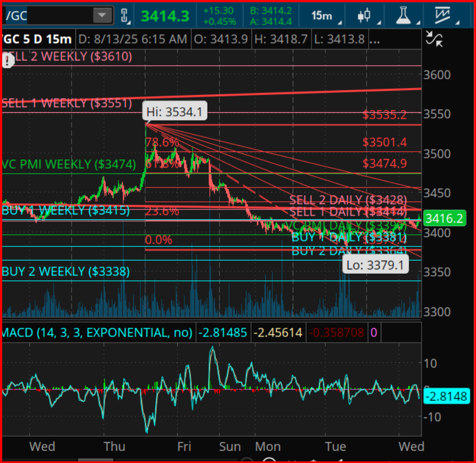Image resolution: width=476 pixels, height=463 pixels.
Task: Click the Mon label on time axis
Action: click(268, 447)
